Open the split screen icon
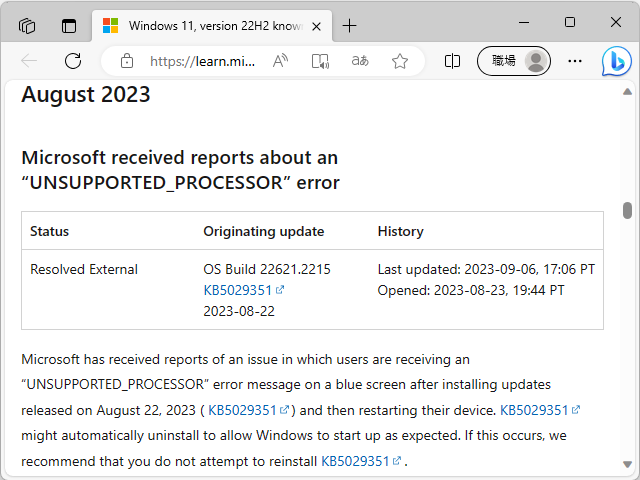The width and height of the screenshot is (640, 480). 452,61
